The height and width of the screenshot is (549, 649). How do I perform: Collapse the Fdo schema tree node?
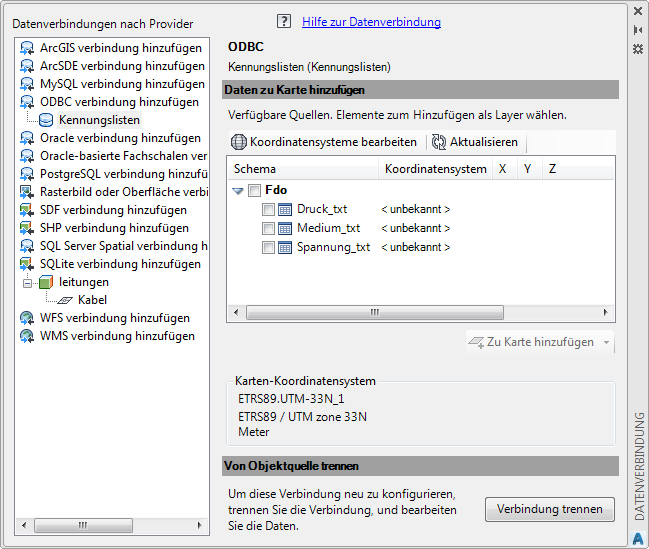(238, 190)
